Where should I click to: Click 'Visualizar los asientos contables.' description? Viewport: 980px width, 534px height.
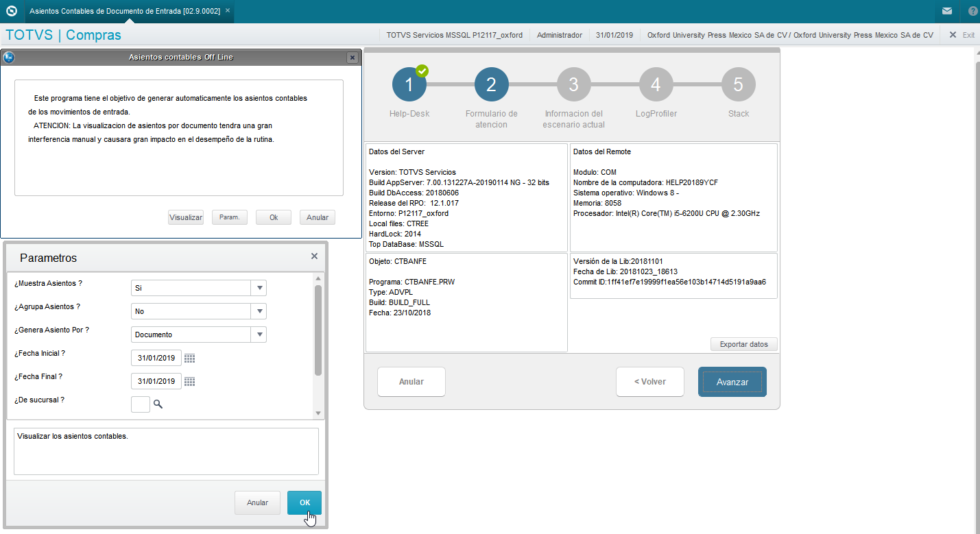73,435
